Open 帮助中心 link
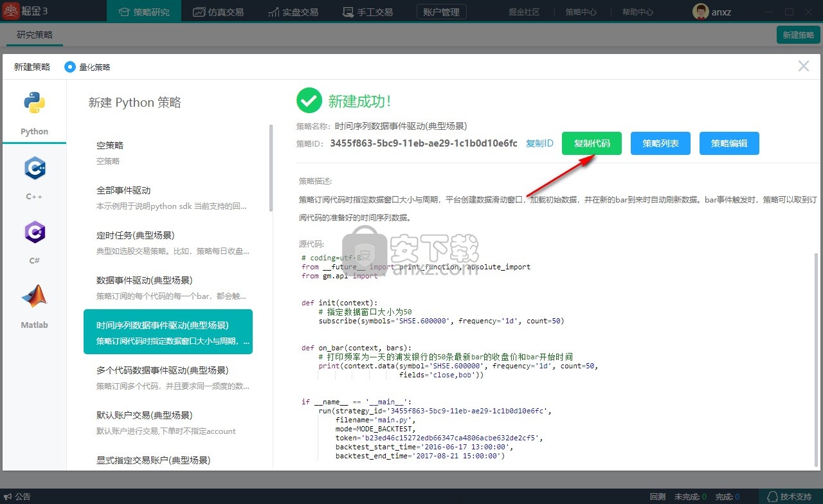The image size is (823, 504). click(x=638, y=12)
